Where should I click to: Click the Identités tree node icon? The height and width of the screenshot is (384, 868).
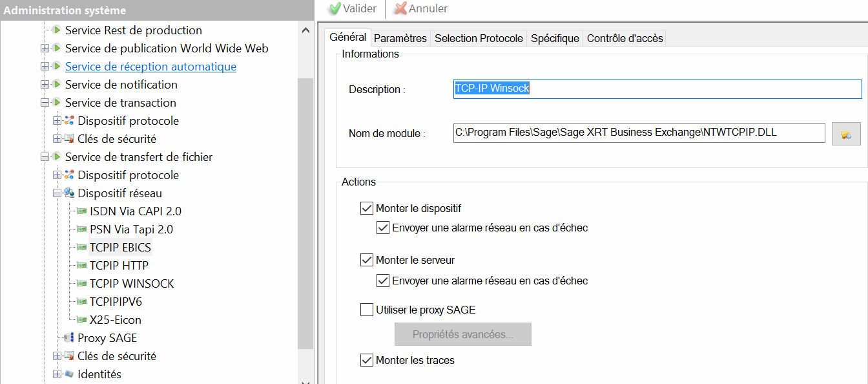[69, 374]
